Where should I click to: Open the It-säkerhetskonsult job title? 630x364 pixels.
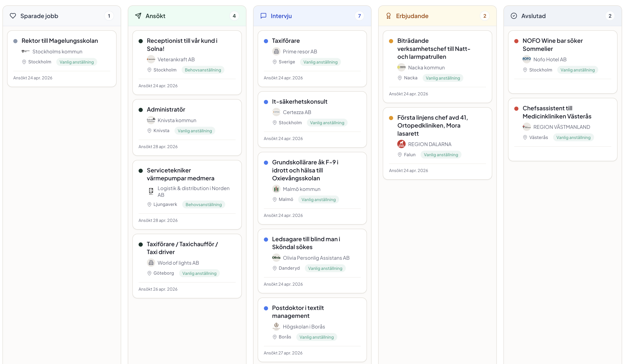300,102
